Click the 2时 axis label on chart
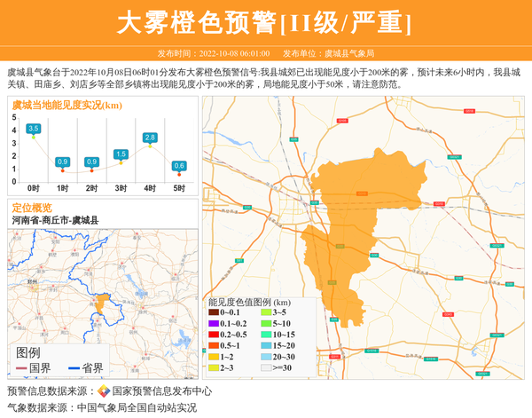 91,188
